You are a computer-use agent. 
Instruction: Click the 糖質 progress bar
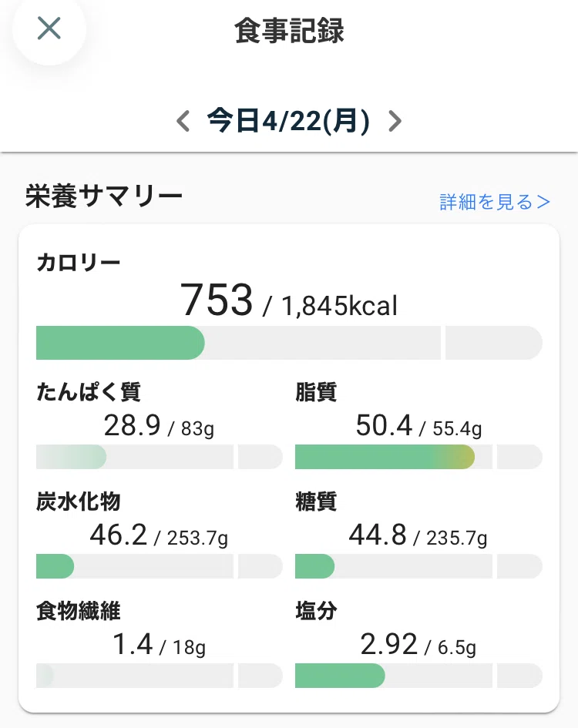(418, 566)
